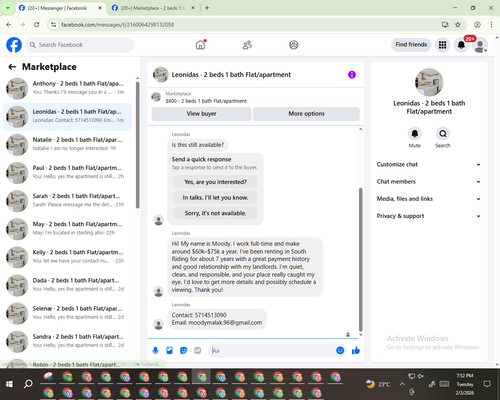500x400 pixels.
Task: Open the taskbar clock showing 7:52 PM
Action: point(465,384)
